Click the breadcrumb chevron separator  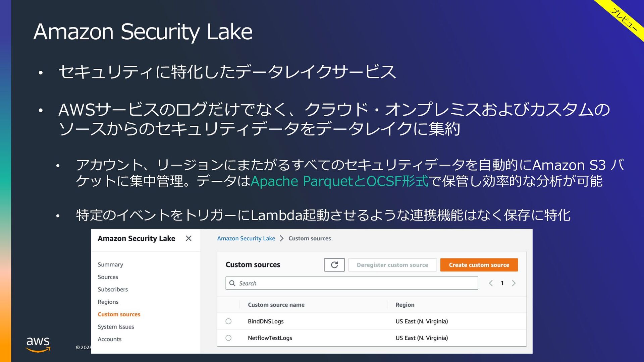click(282, 238)
